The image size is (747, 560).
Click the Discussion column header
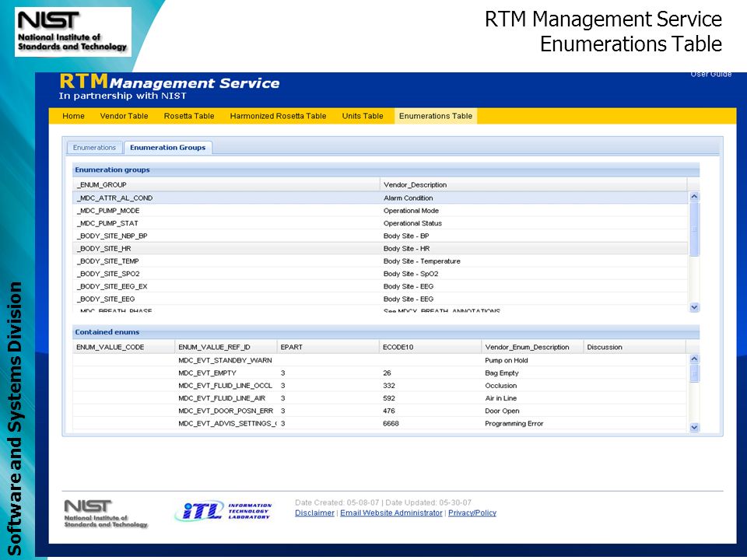635,347
